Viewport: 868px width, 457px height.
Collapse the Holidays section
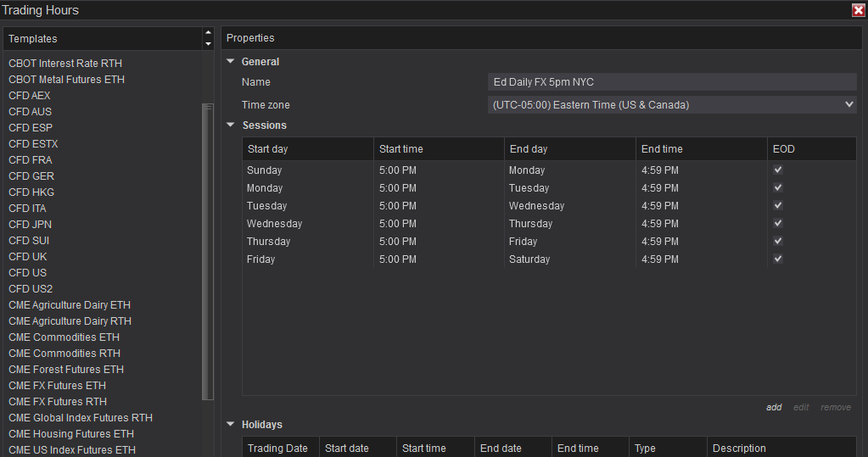[x=230, y=425]
